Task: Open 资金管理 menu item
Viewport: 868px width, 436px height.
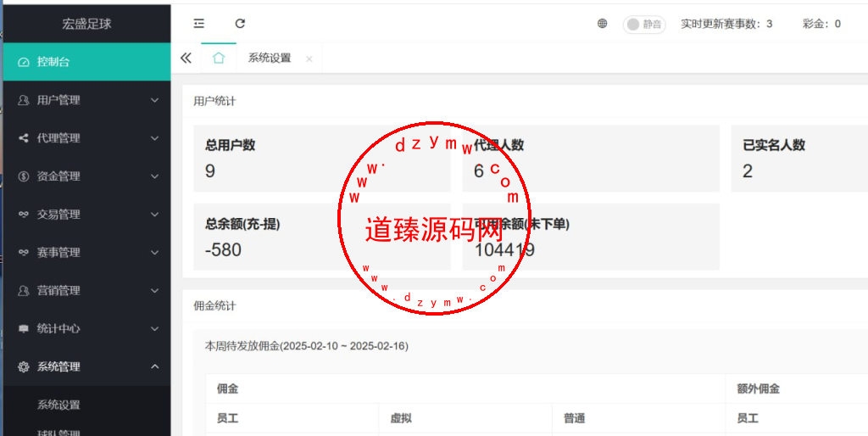Action: (x=87, y=176)
